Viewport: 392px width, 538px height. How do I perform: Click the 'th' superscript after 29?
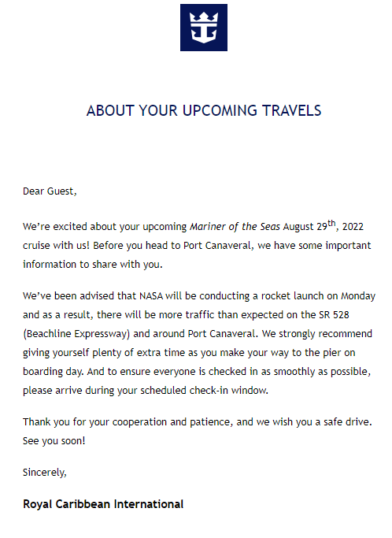pyautogui.click(x=331, y=223)
